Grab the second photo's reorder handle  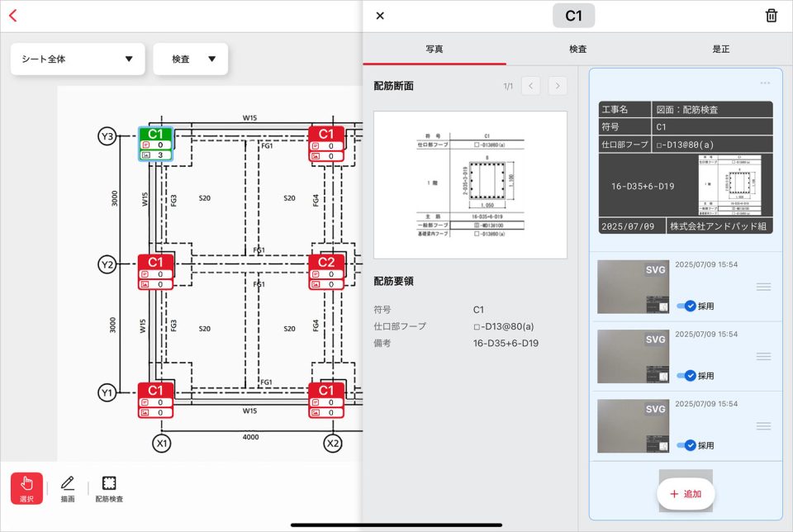[x=763, y=357]
